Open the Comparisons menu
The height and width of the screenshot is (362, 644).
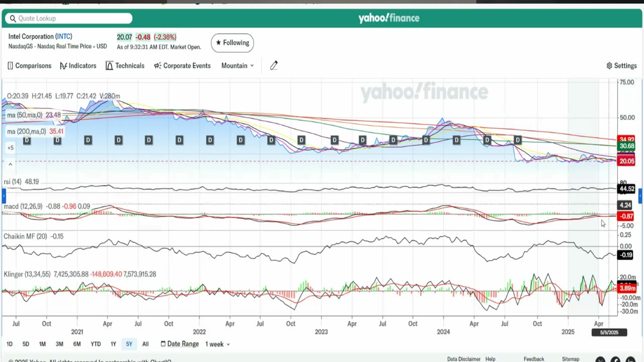[x=29, y=66]
